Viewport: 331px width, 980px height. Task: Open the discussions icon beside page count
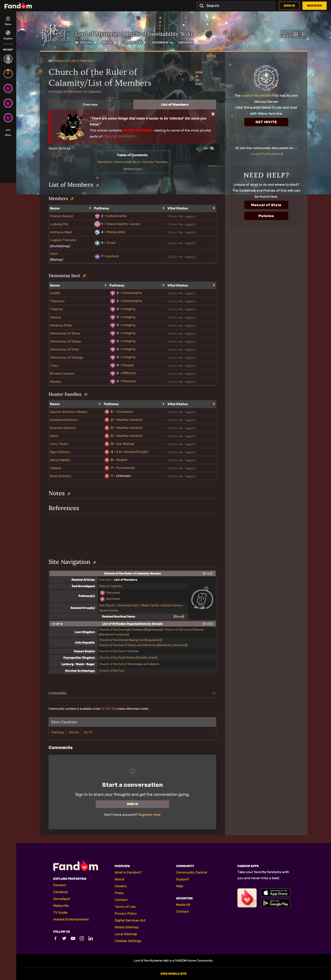tap(296, 34)
